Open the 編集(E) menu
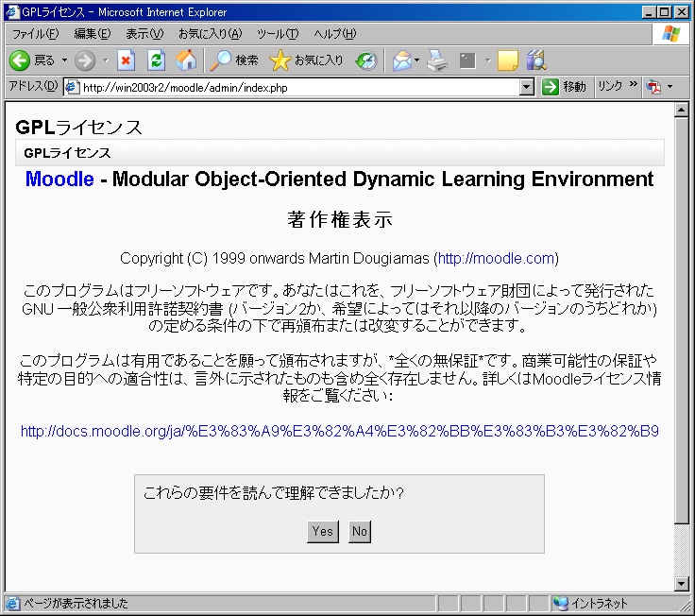695x616 pixels. (x=93, y=34)
